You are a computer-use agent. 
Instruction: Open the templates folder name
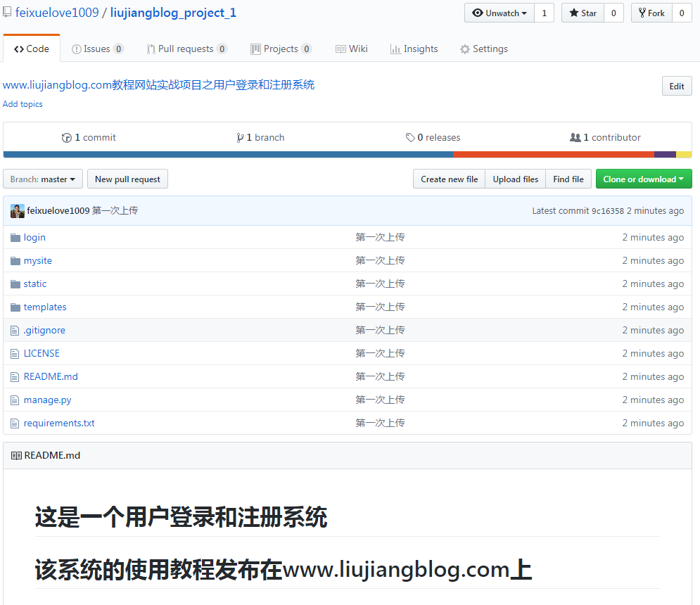click(x=45, y=307)
